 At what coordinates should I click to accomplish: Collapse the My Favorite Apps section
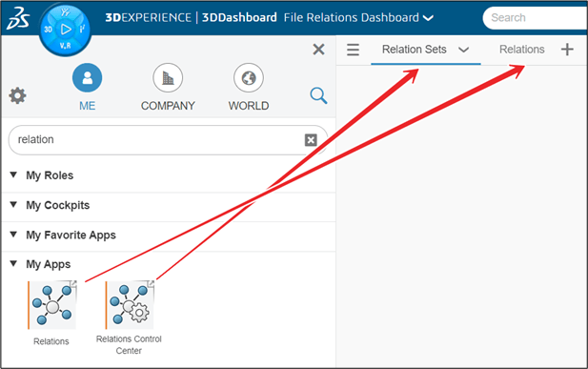click(13, 235)
